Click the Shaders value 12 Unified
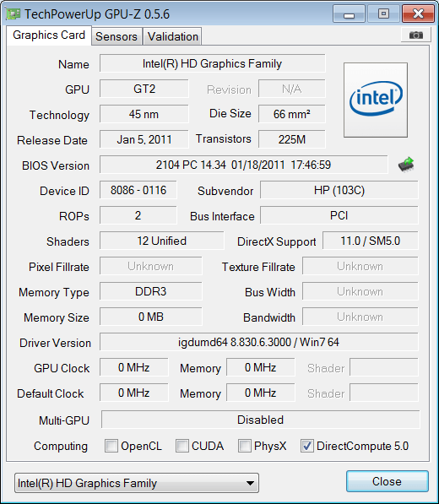The image size is (439, 504). [x=161, y=241]
